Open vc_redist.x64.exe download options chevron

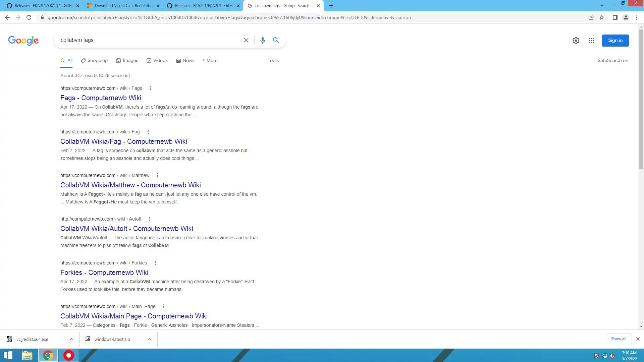(71, 339)
